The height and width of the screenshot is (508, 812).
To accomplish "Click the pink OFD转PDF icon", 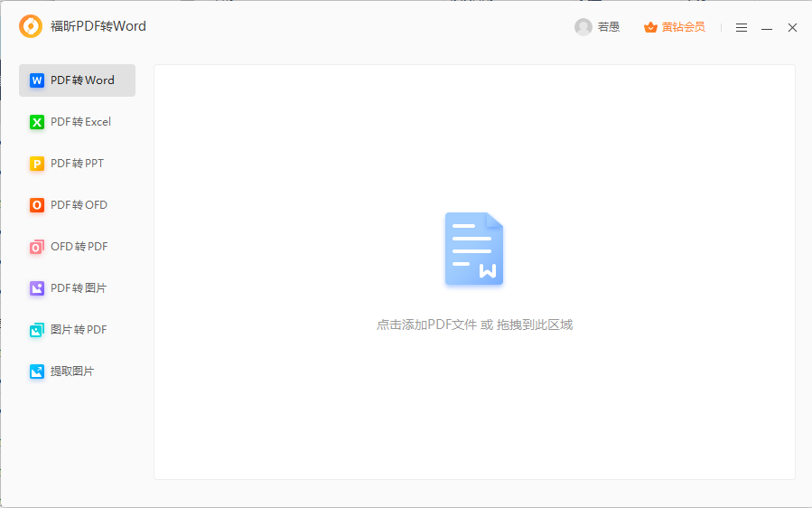I will click(37, 247).
